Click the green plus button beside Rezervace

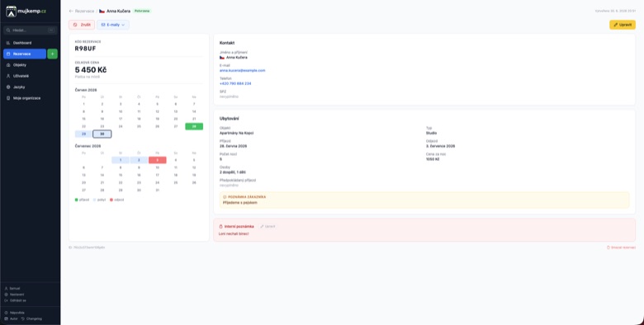[x=53, y=54]
